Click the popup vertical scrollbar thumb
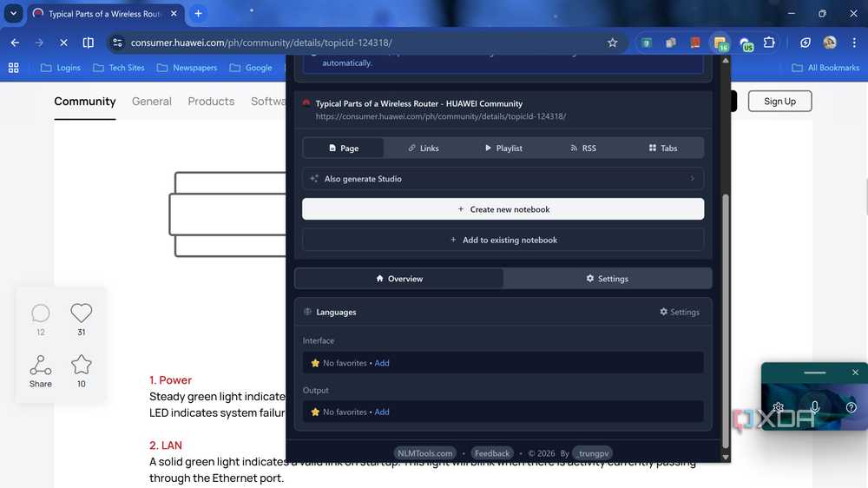The width and height of the screenshot is (868, 488). (725, 321)
